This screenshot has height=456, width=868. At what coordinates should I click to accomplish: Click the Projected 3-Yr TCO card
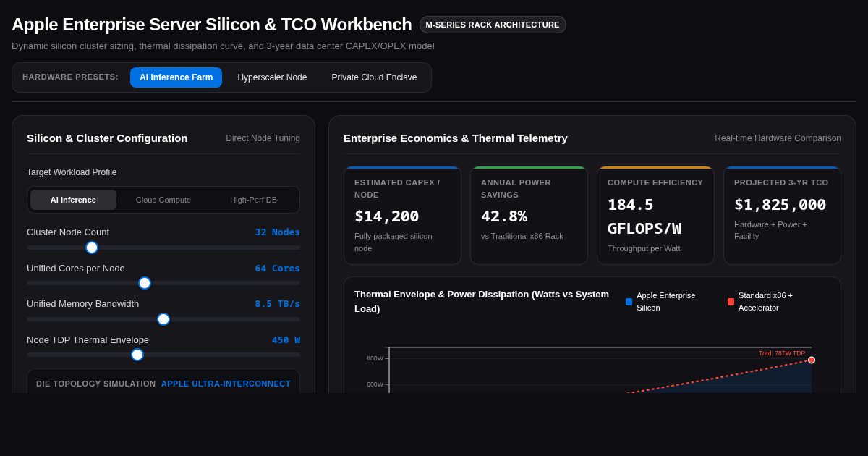click(x=782, y=216)
